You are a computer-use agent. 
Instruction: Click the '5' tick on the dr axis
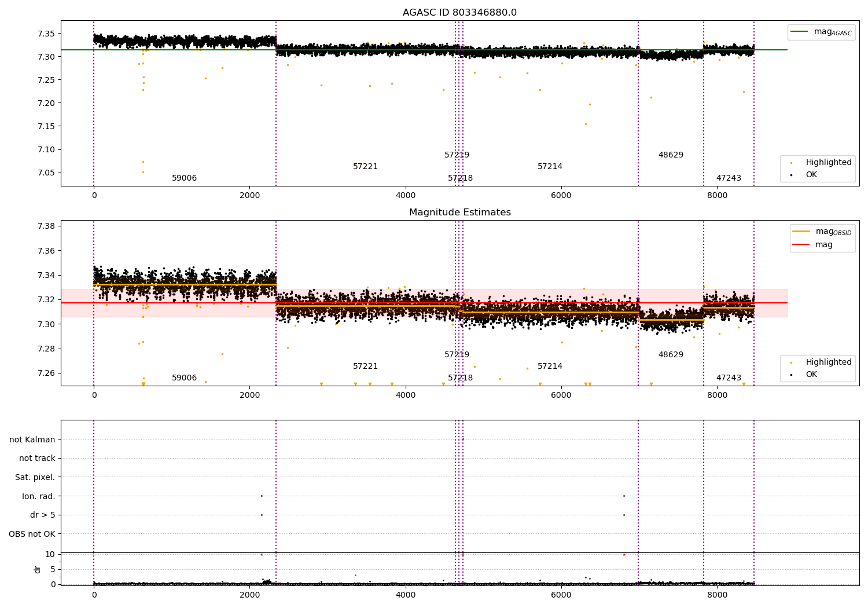(53, 569)
